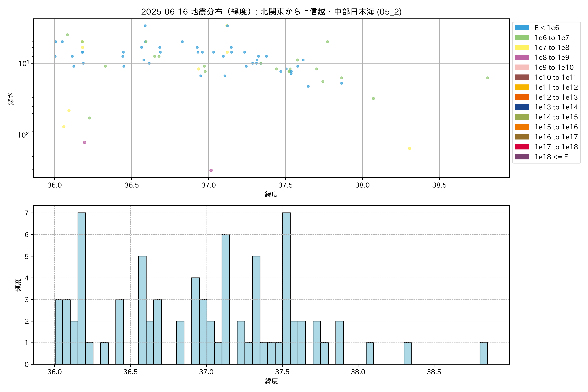Viewport: 588px width, 392px height.
Task: Click the rightmost histogram bar near 38.8
Action: [x=483, y=353]
